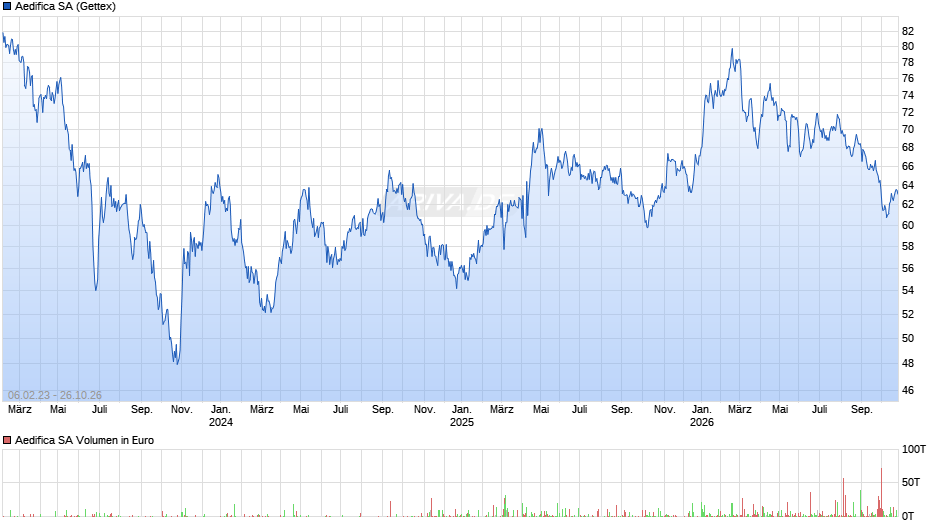Click the price axis value 76
The height and width of the screenshot is (526, 940).
point(908,79)
